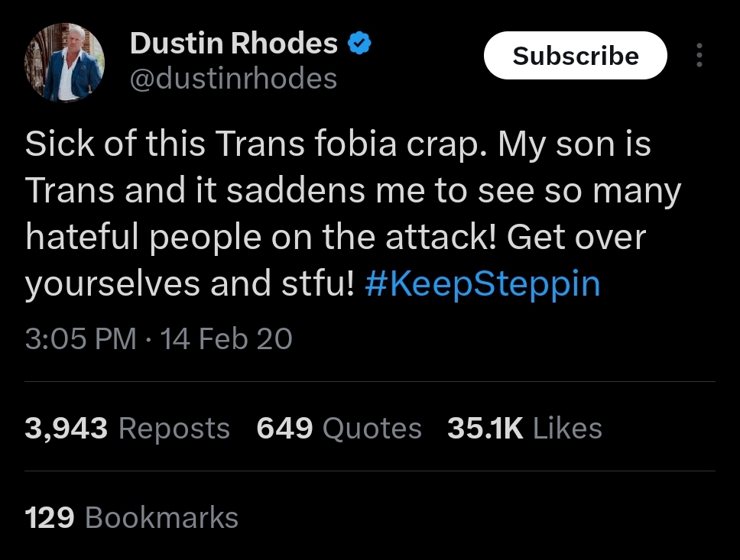View the 35.1K likes count

click(x=485, y=429)
